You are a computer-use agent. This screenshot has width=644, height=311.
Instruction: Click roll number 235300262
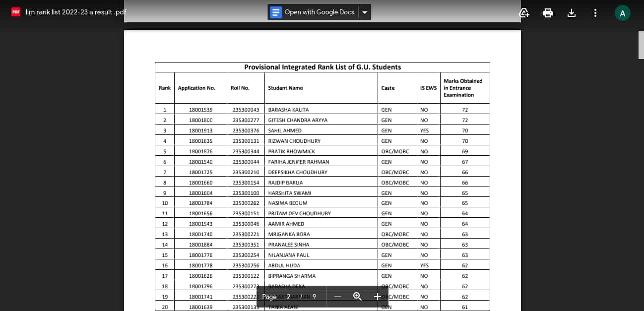246,203
